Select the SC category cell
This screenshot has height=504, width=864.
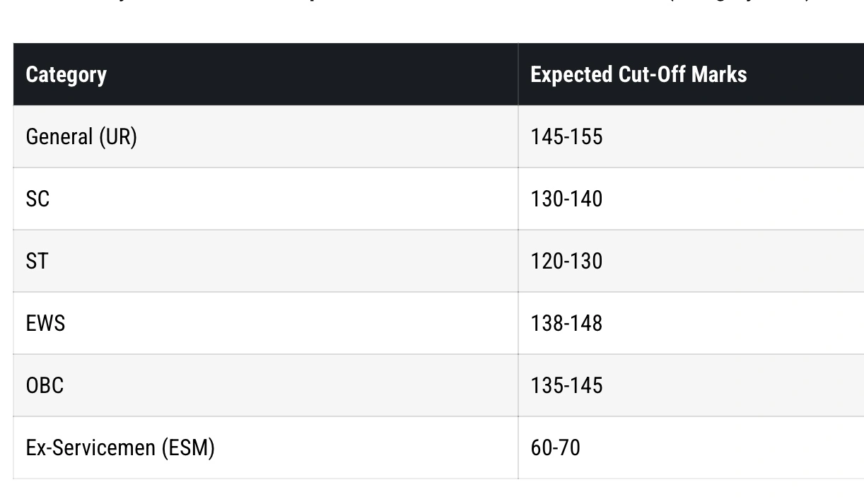click(x=37, y=199)
